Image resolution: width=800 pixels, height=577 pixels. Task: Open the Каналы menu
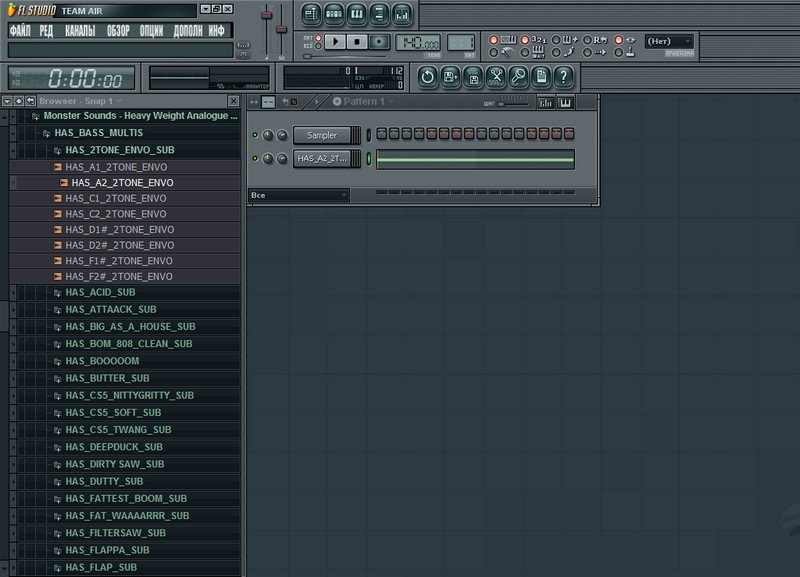[x=80, y=31]
